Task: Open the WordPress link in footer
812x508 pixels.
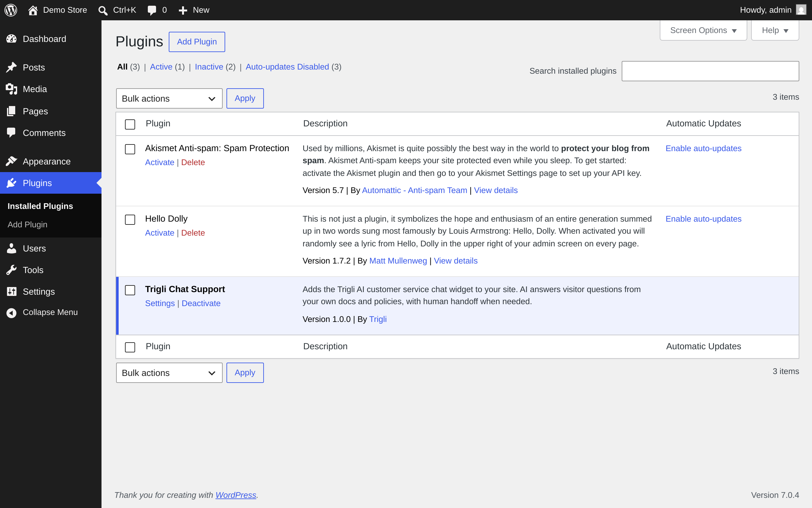Action: pyautogui.click(x=236, y=495)
